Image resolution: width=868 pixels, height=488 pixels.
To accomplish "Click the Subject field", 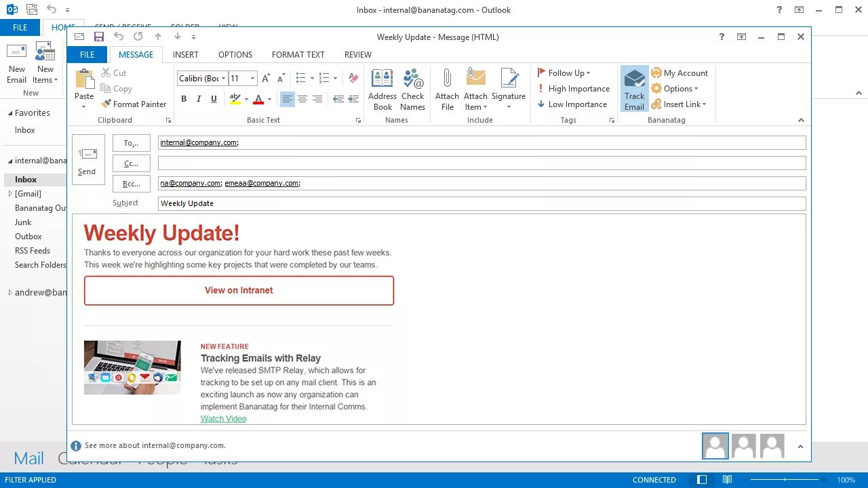I will coord(481,203).
